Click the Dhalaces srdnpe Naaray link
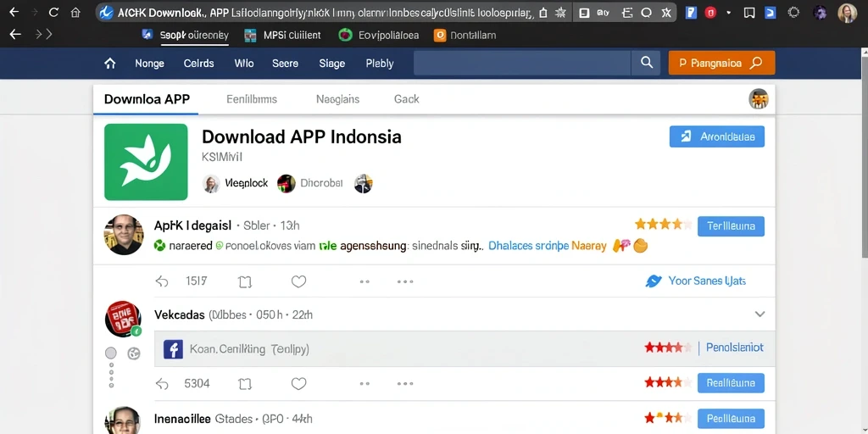Screen dimensions: 868x434 tap(548, 246)
